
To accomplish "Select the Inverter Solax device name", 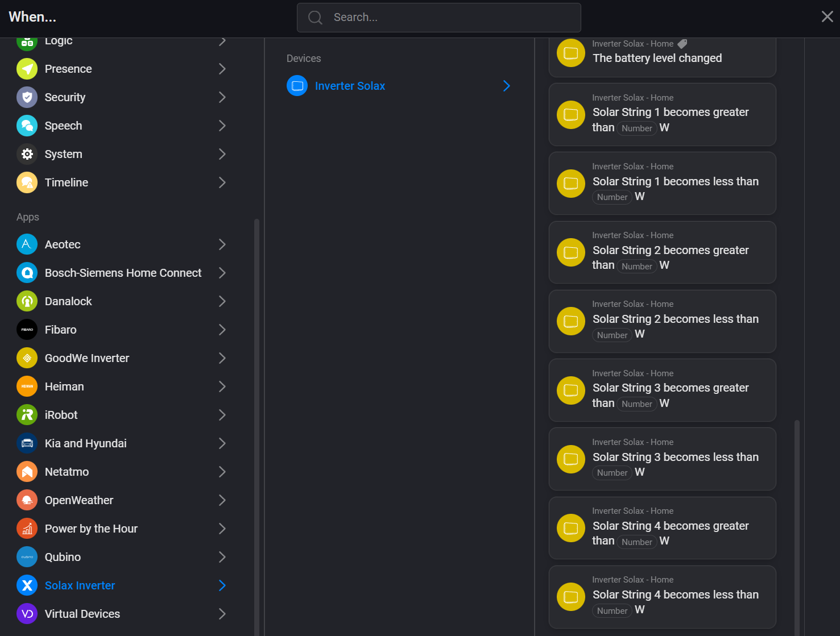I will pyautogui.click(x=350, y=86).
